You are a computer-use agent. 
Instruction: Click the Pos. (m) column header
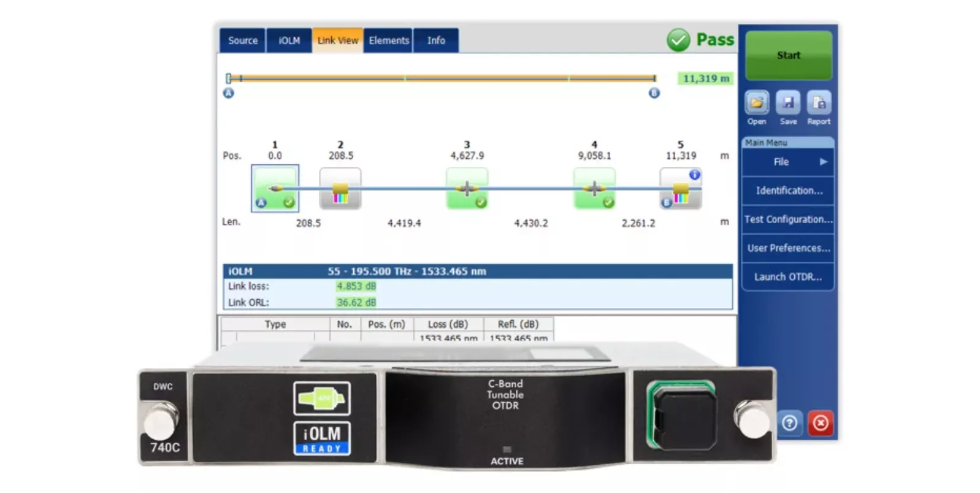386,324
